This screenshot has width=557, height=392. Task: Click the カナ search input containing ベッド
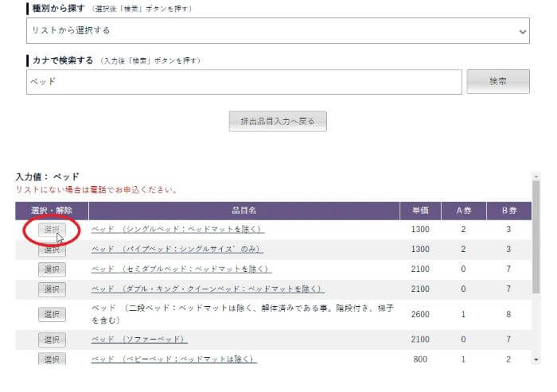point(244,82)
